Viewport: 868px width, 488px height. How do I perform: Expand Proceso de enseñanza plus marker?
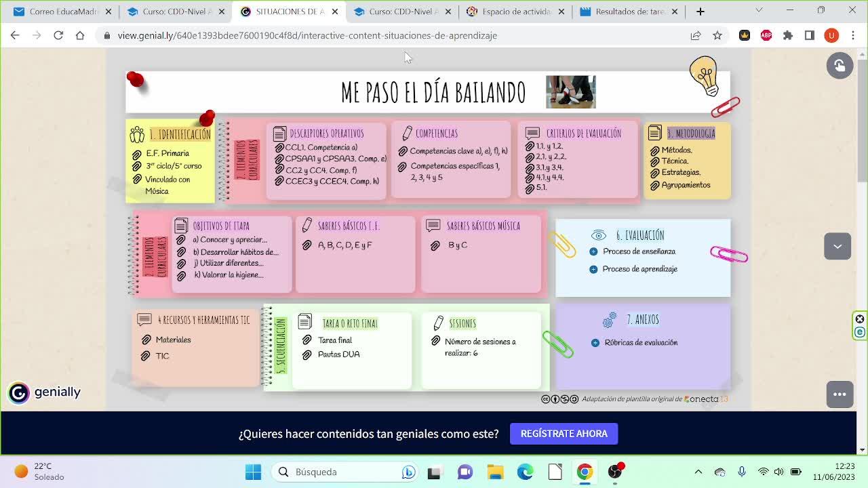(x=593, y=251)
